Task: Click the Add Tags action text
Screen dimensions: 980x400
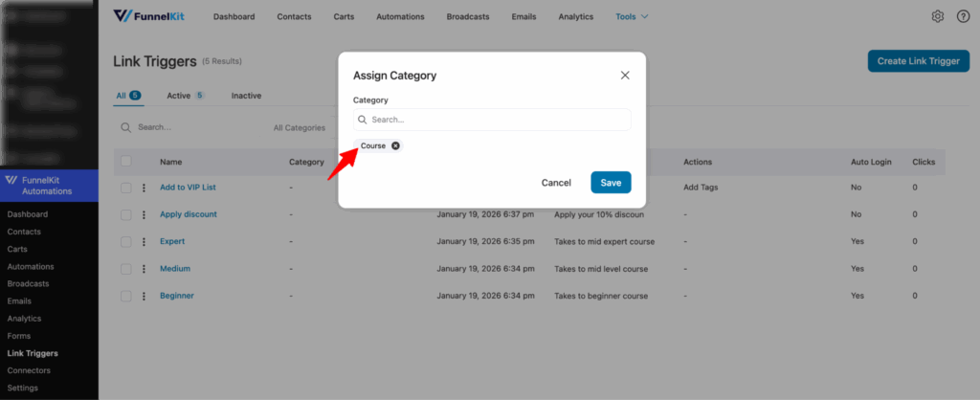Action: click(x=701, y=188)
